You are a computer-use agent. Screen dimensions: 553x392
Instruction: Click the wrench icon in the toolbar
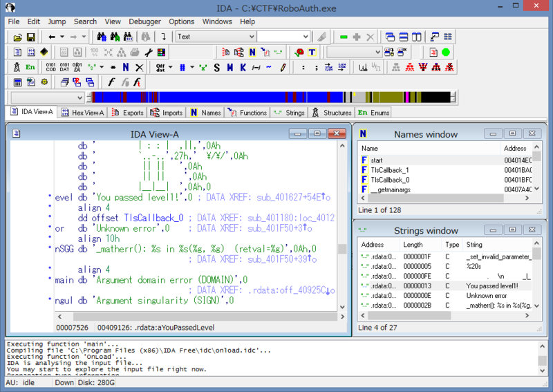point(149,53)
